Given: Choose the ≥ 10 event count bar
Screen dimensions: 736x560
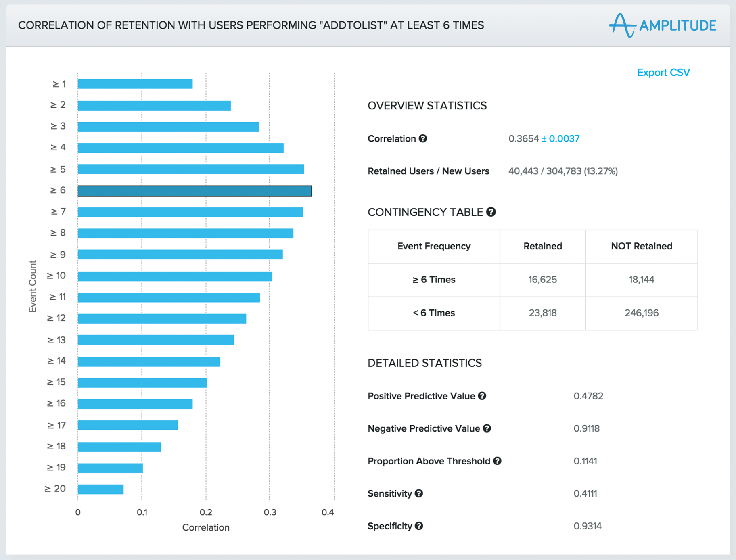Looking at the screenshot, I should (175, 276).
